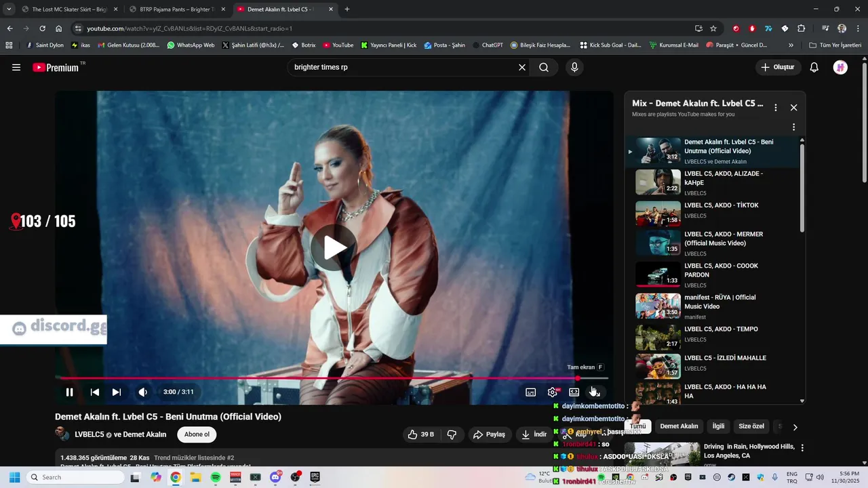Like the video (39 B)
The height and width of the screenshot is (488, 868).
(420, 434)
